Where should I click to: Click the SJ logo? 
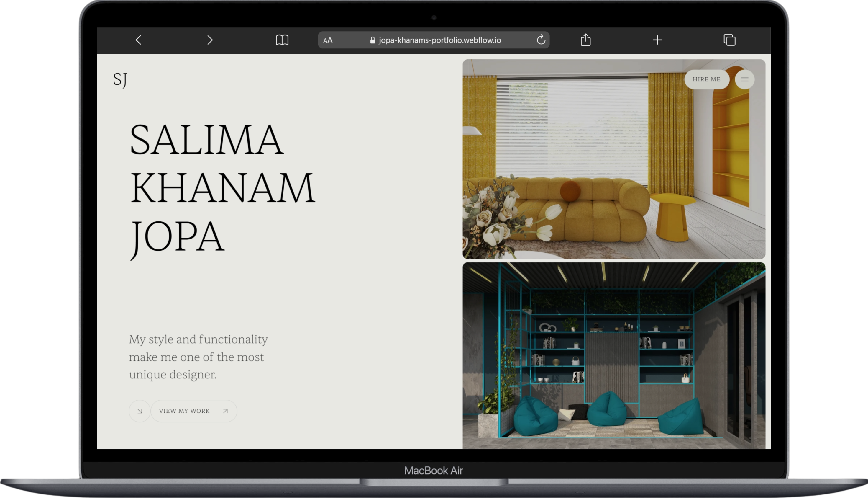pos(120,80)
